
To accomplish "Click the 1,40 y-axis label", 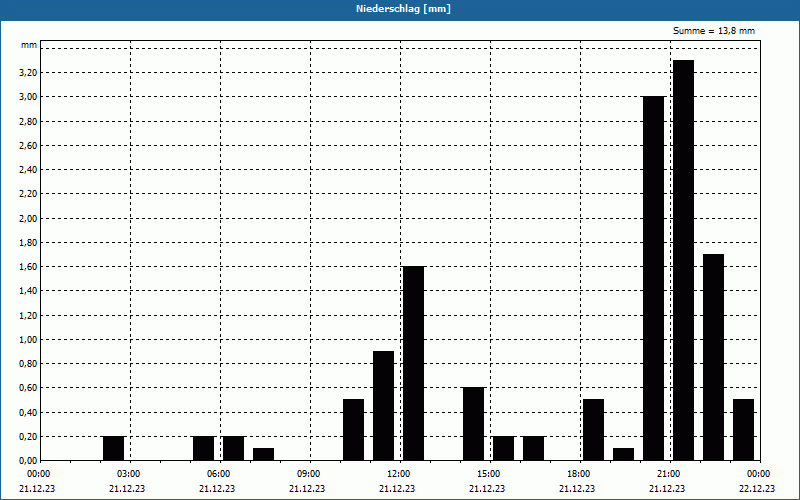I will point(28,291).
